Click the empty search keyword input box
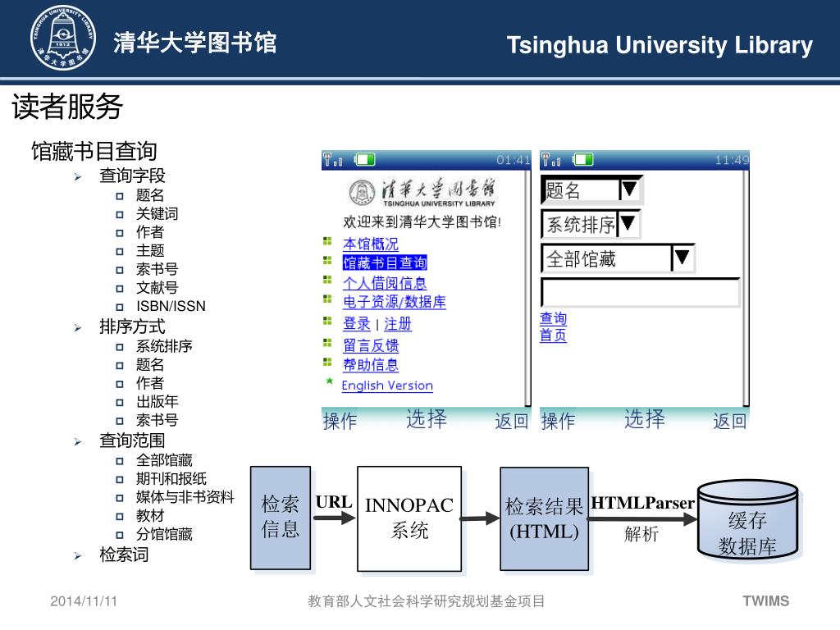The image size is (840, 630). coord(640,292)
